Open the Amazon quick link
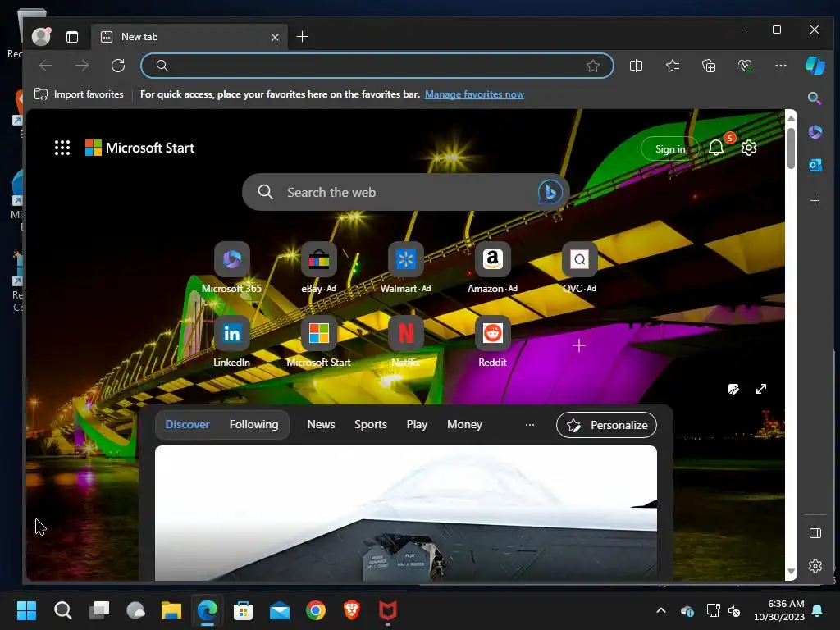The height and width of the screenshot is (630, 840). point(492,268)
